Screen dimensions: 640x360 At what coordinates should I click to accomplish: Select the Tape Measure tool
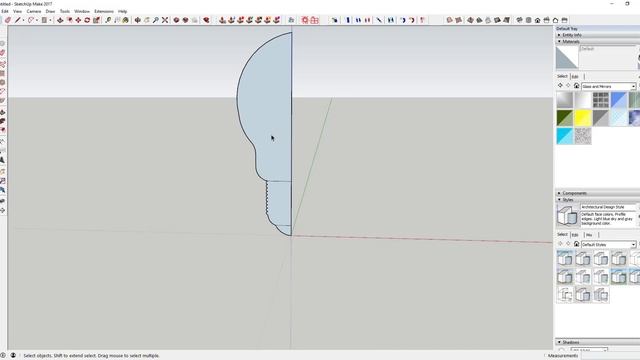(108, 20)
